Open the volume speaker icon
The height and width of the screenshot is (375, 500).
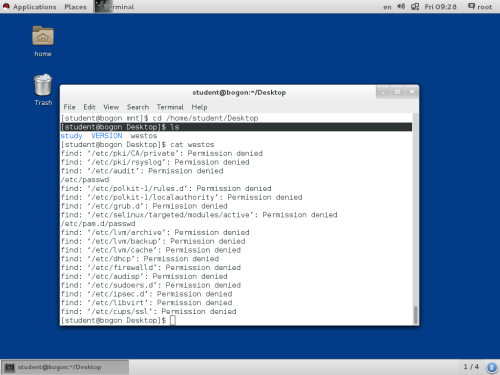pyautogui.click(x=401, y=6)
